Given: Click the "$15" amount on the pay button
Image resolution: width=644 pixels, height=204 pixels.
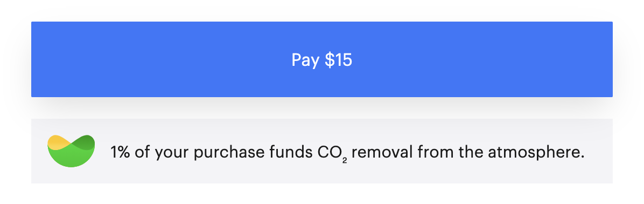Looking at the screenshot, I should point(339,60).
